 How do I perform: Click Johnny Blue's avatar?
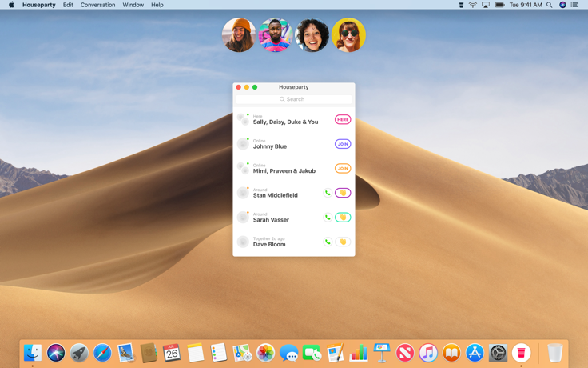pos(243,144)
